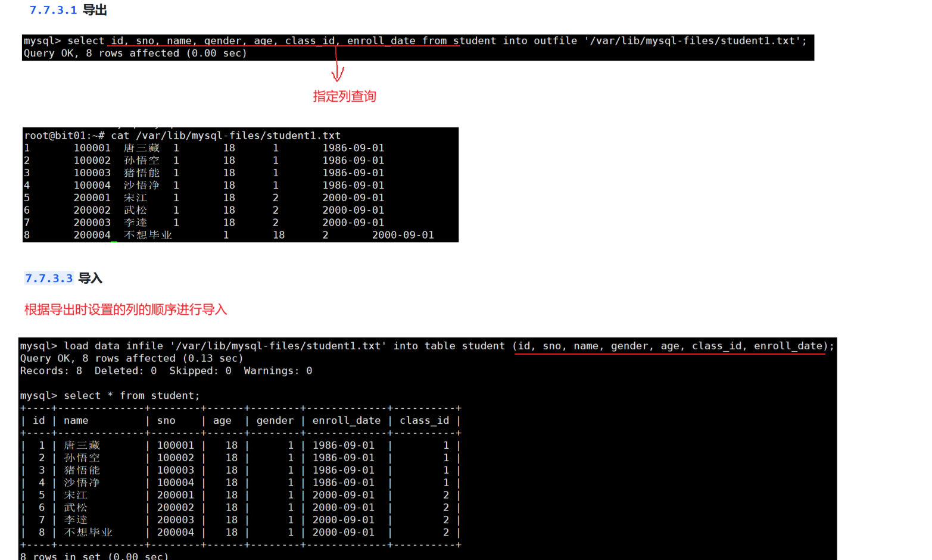Screen dimensions: 932x560
Task: Click "宋江" in the cat output
Action: (x=135, y=198)
